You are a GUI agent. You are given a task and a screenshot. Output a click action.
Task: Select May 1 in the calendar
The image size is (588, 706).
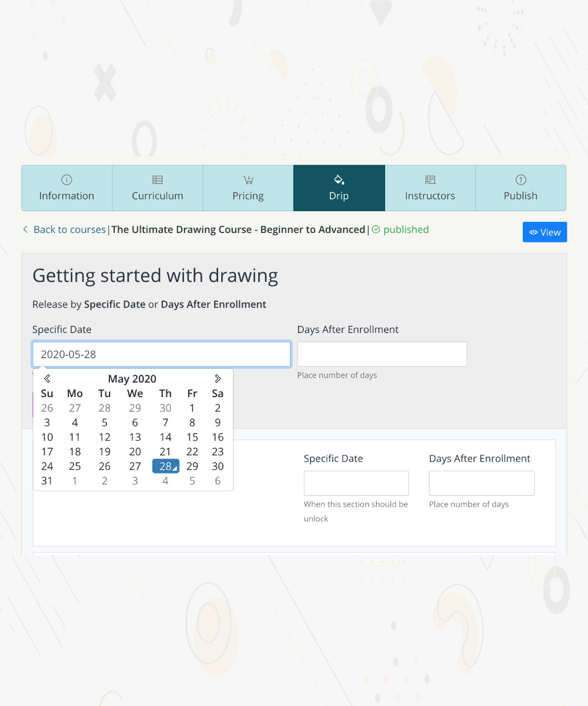[192, 408]
